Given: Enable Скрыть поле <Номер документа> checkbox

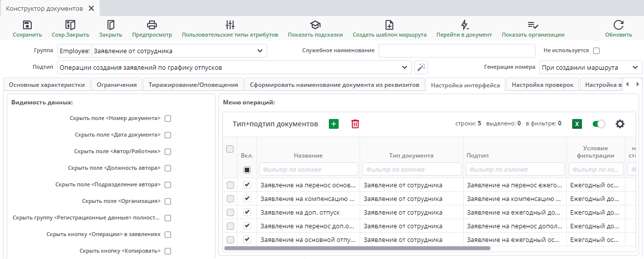Looking at the screenshot, I should click(x=168, y=119).
